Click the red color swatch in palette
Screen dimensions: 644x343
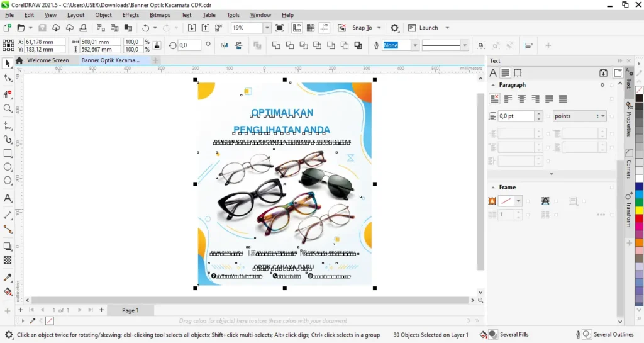pyautogui.click(x=639, y=218)
